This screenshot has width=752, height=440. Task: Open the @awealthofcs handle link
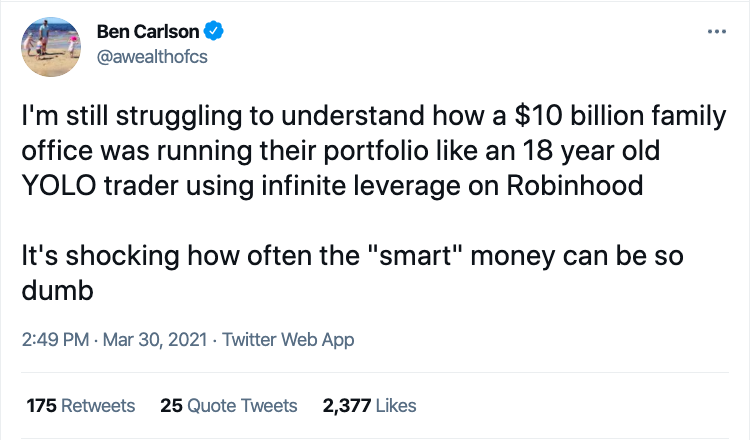(149, 56)
